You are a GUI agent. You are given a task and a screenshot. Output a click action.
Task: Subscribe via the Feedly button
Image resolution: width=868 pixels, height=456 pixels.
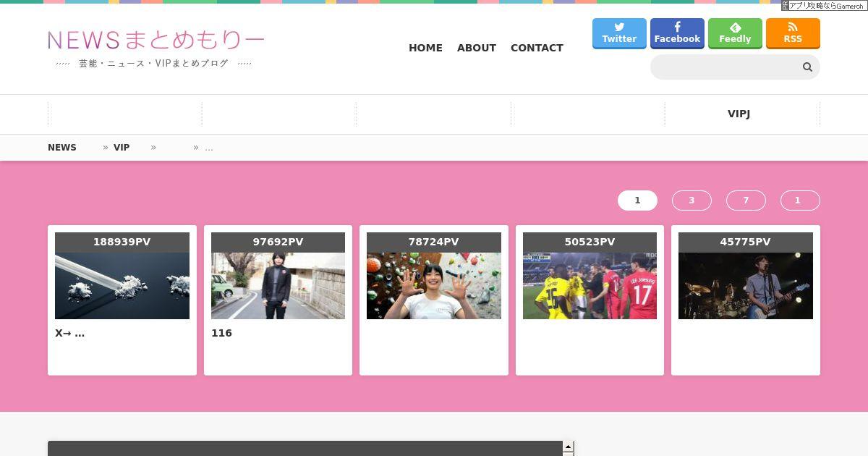coord(735,33)
